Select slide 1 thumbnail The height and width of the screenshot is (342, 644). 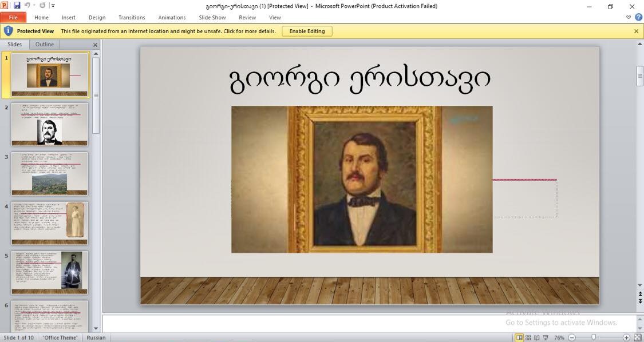49,75
